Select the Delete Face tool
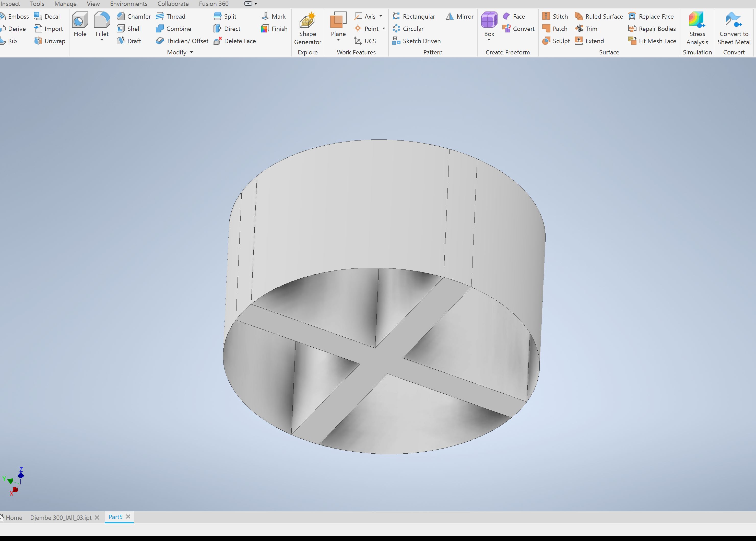Viewport: 756px width, 541px height. 235,41
